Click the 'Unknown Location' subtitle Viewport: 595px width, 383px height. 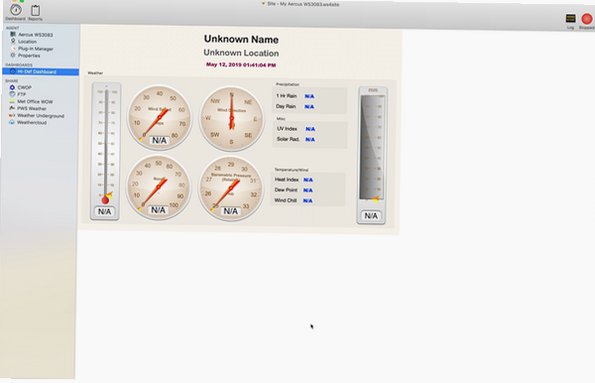coord(241,53)
